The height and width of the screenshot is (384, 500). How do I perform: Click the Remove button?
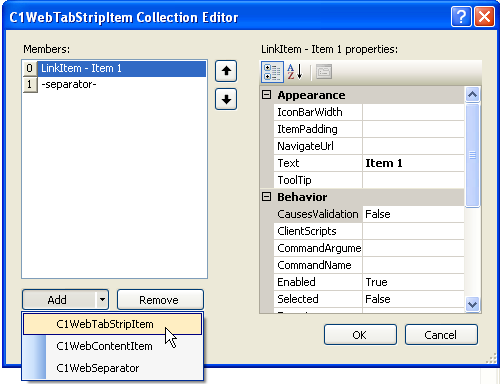(x=160, y=300)
